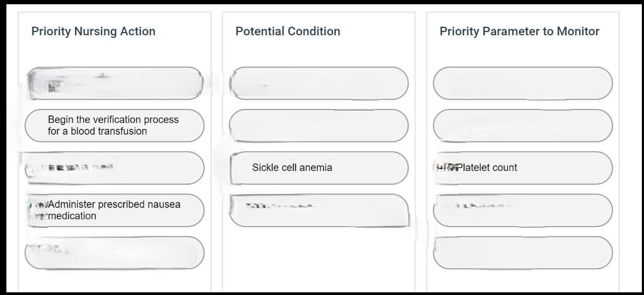Click the 'Priority Nursing Action' column heading

coord(93,32)
